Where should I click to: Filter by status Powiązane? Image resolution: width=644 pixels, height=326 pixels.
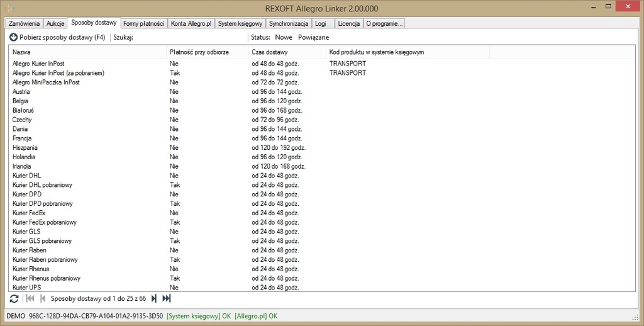tap(313, 37)
